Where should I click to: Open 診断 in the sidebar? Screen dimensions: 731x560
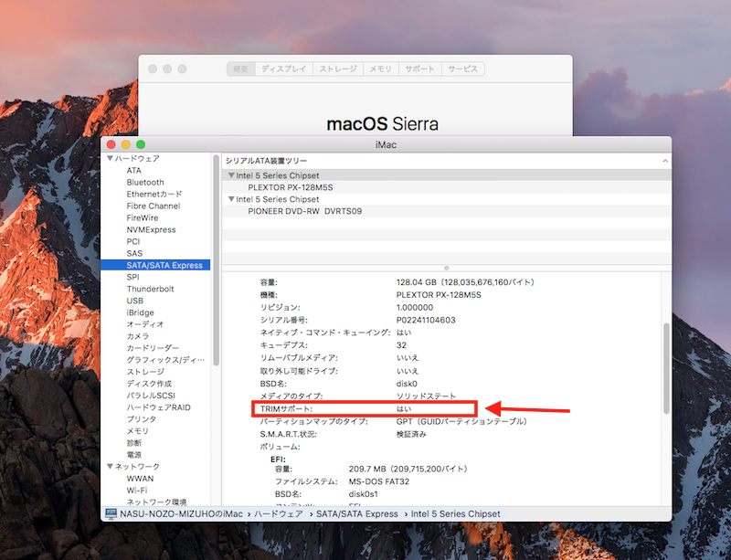133,442
